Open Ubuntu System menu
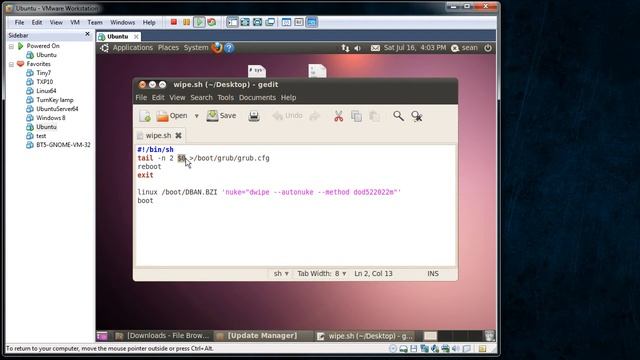The width and height of the screenshot is (640, 360). coord(196,48)
